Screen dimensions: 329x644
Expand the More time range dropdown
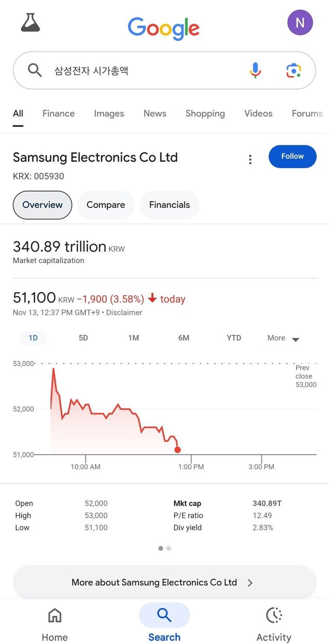click(281, 338)
